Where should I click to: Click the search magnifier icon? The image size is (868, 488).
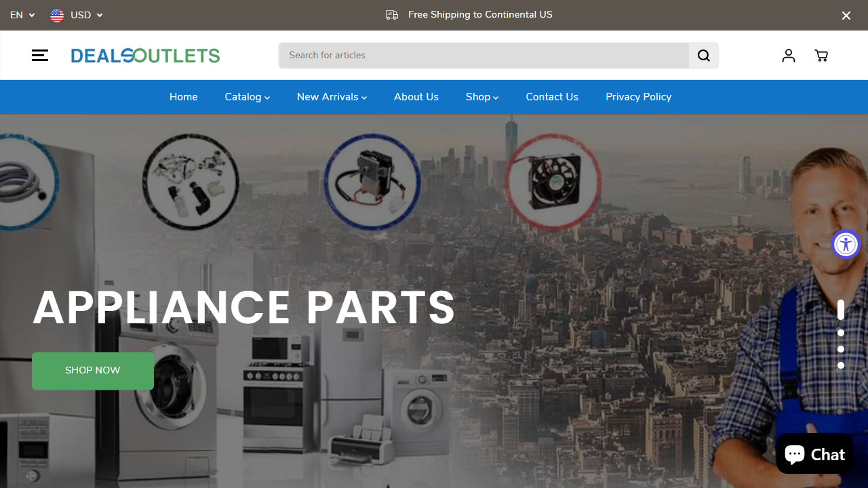click(x=703, y=55)
